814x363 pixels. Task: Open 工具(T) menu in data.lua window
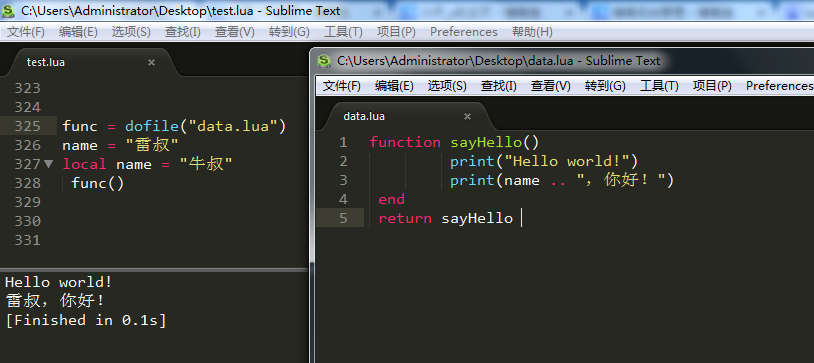tap(659, 86)
